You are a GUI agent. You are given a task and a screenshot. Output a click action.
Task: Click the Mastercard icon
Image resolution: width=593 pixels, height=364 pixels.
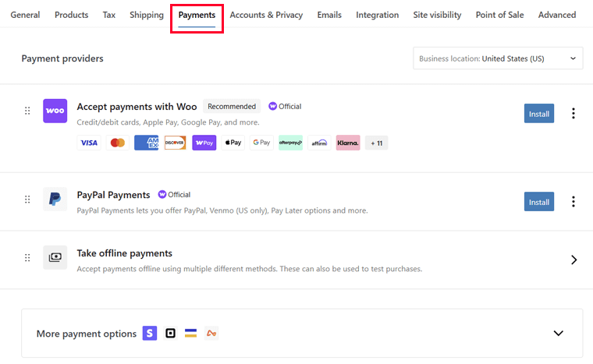tap(118, 143)
